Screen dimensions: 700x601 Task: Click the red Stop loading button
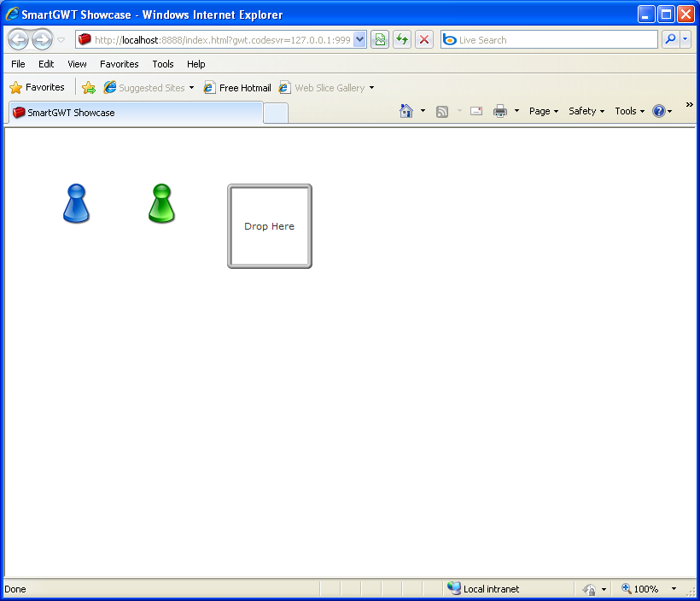point(424,40)
